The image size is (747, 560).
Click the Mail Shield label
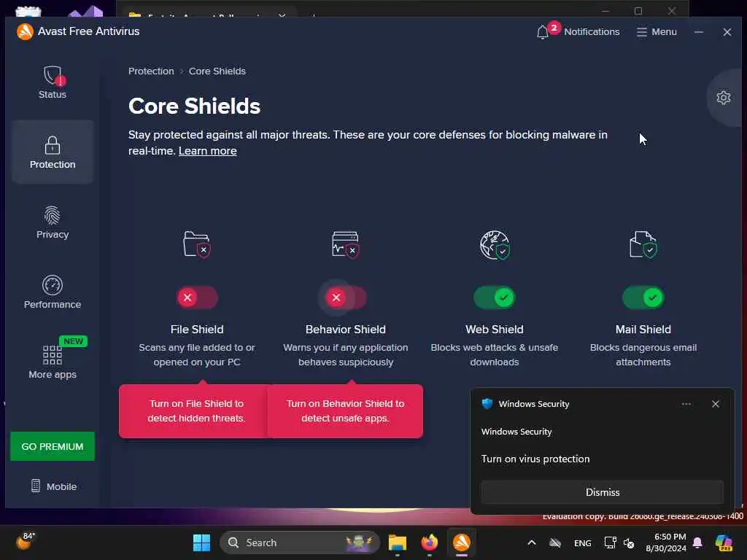pos(643,329)
